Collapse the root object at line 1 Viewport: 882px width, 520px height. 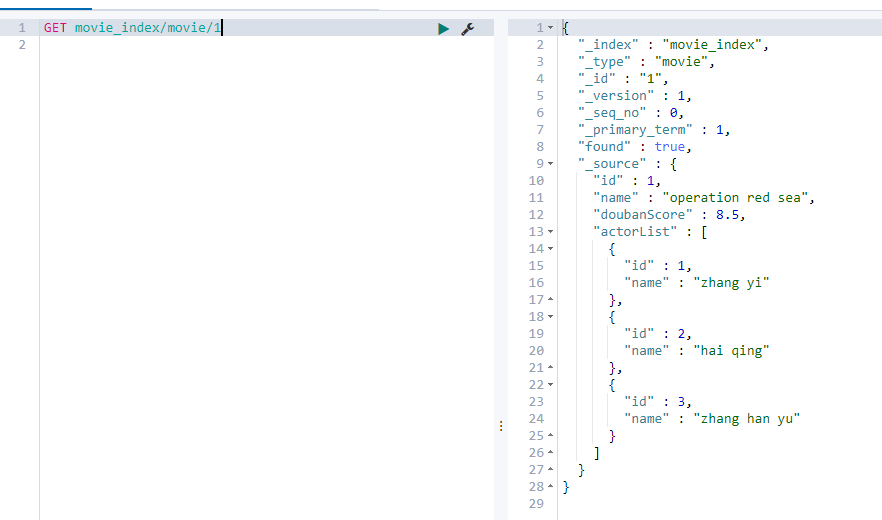tap(551, 28)
